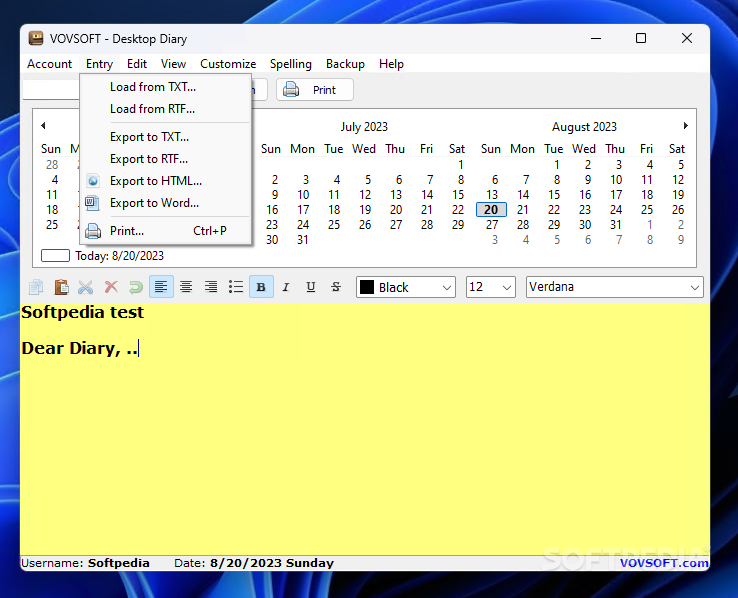This screenshot has width=738, height=598.
Task: Select August 26 in the calendar
Action: (x=678, y=210)
